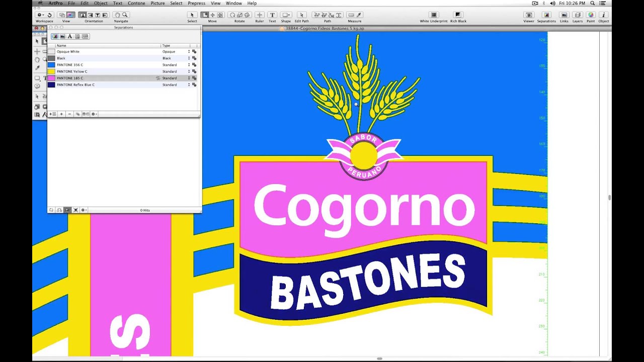
Task: Select the first Orientation option
Action: 83,15
